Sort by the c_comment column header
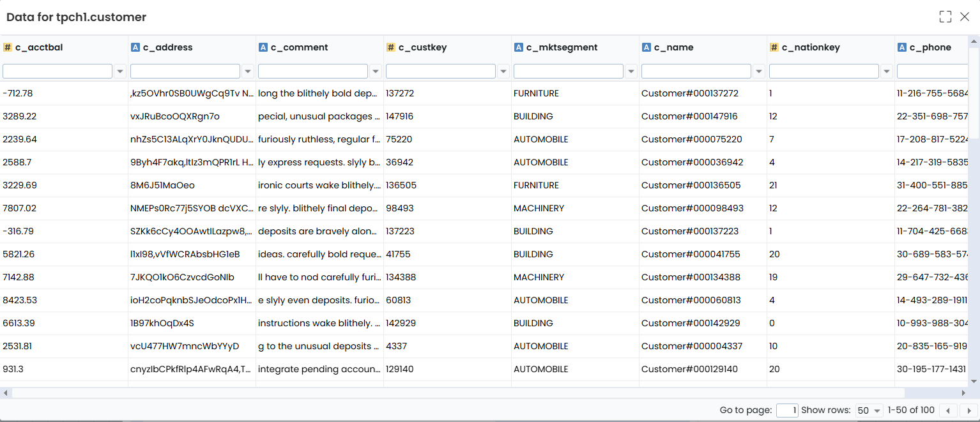980x422 pixels. coord(299,47)
